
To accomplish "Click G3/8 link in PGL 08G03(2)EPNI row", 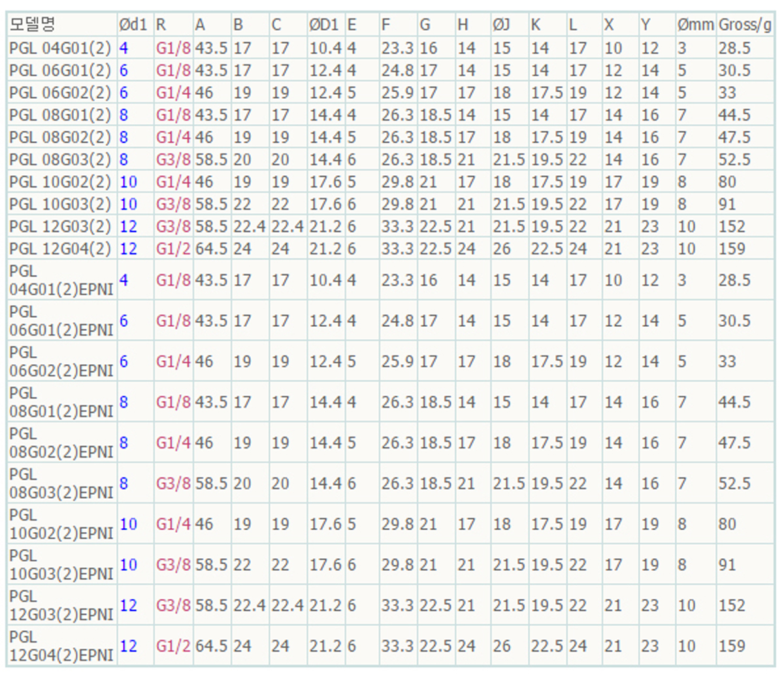I will click(x=172, y=483).
